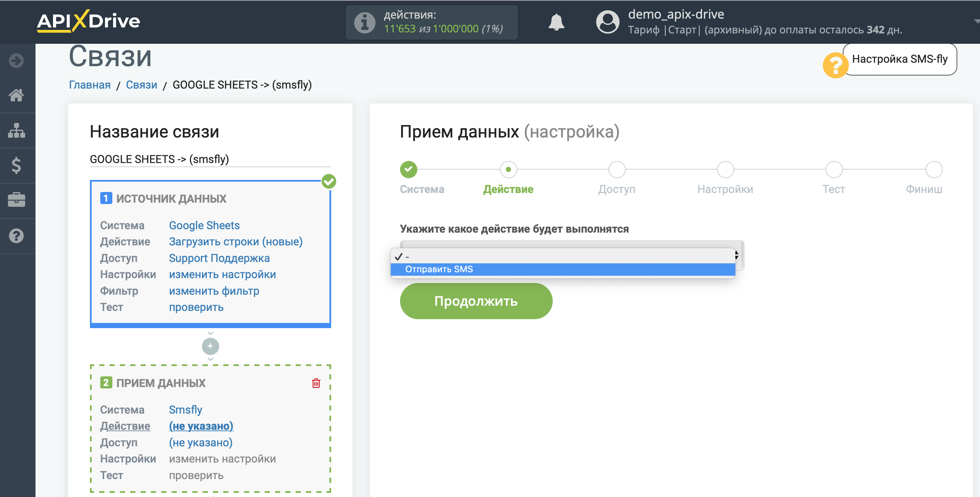
Task: Select Отправить SMS option in dropdown
Action: point(563,269)
